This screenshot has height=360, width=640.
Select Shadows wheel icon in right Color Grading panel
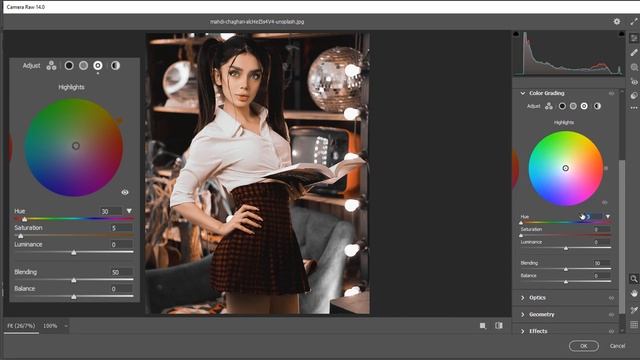(x=562, y=106)
